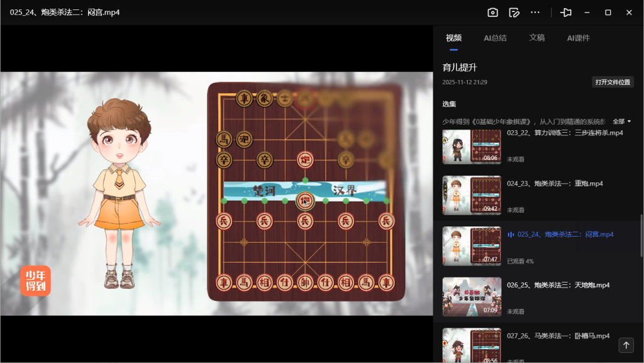This screenshot has height=363, width=644.
Task: Play 024_23 炮类杀法一：重炮 video title
Action: click(x=555, y=184)
